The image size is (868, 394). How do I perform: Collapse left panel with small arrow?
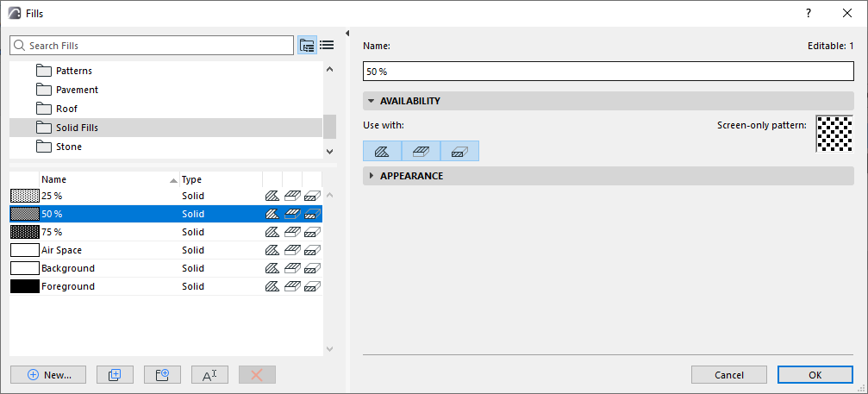[x=347, y=34]
